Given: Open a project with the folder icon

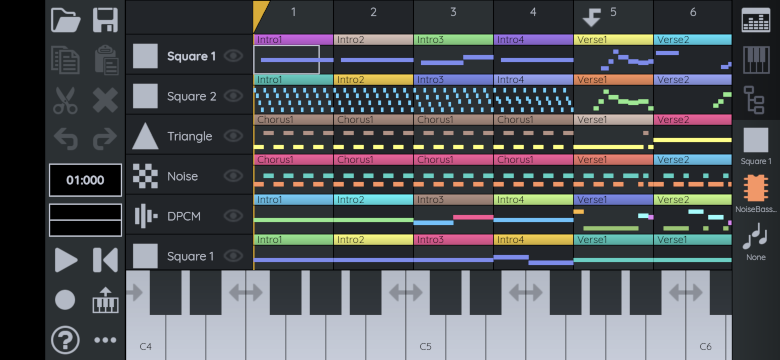Looking at the screenshot, I should 66,20.
